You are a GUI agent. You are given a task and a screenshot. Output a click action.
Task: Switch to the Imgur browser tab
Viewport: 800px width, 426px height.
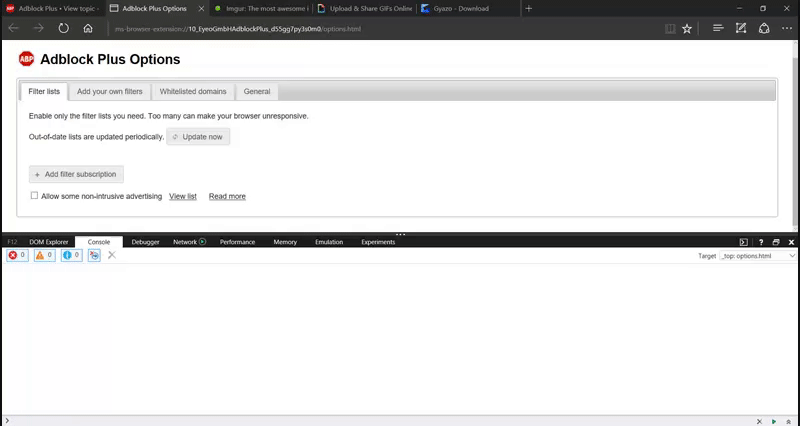tap(260, 9)
